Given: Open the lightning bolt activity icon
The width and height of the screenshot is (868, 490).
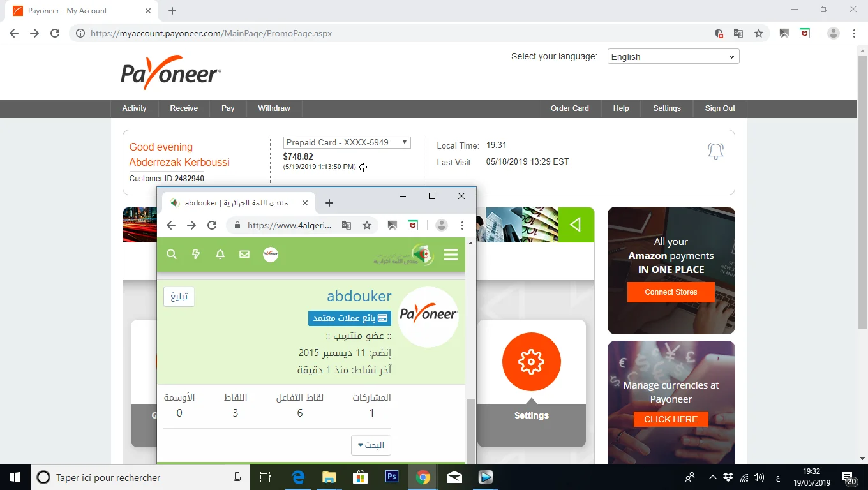Looking at the screenshot, I should pyautogui.click(x=196, y=255).
